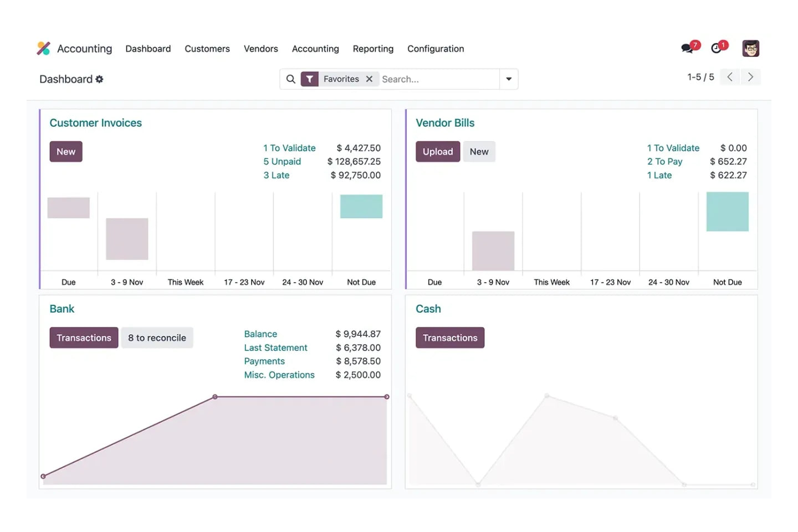Click the $ 92,750.00 late amount
This screenshot has height=532, width=798.
pos(356,175)
